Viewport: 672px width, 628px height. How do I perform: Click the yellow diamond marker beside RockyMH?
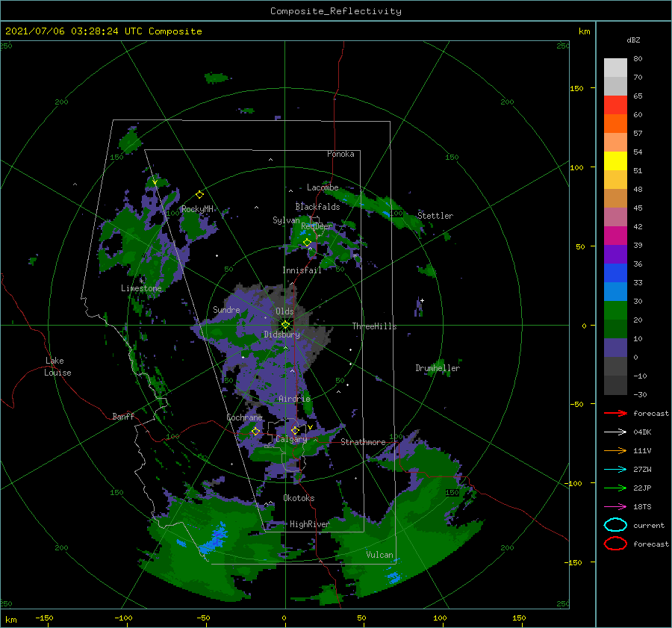199,195
